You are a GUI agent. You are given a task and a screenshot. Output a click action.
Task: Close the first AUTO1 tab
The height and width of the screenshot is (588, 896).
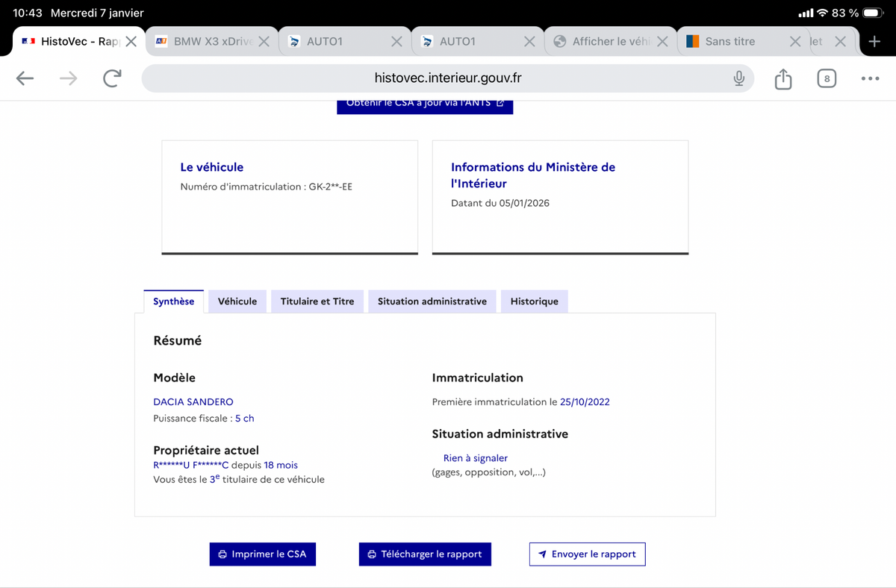396,42
